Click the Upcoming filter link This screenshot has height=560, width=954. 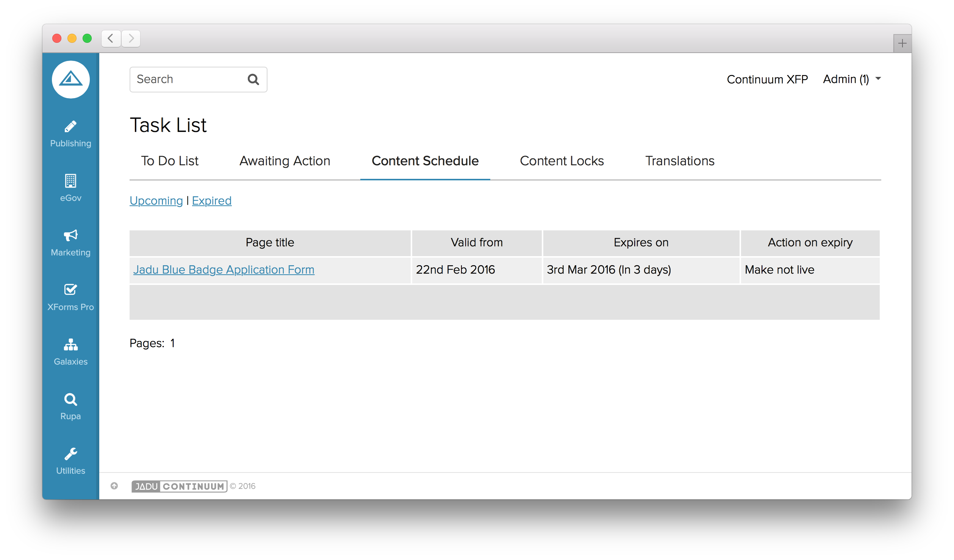tap(156, 201)
